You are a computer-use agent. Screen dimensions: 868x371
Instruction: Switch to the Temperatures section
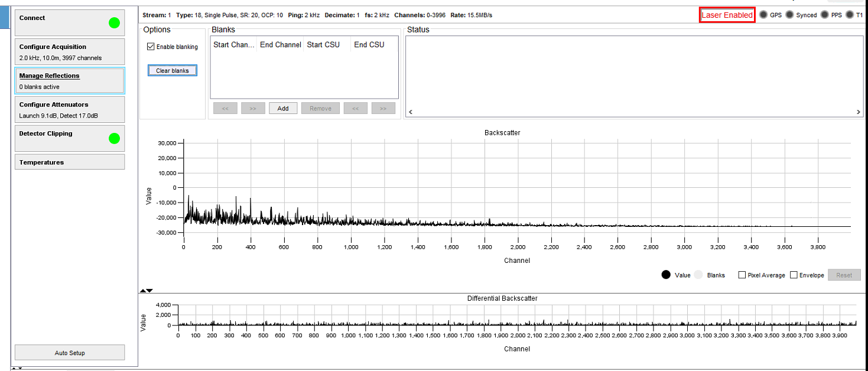(70, 162)
